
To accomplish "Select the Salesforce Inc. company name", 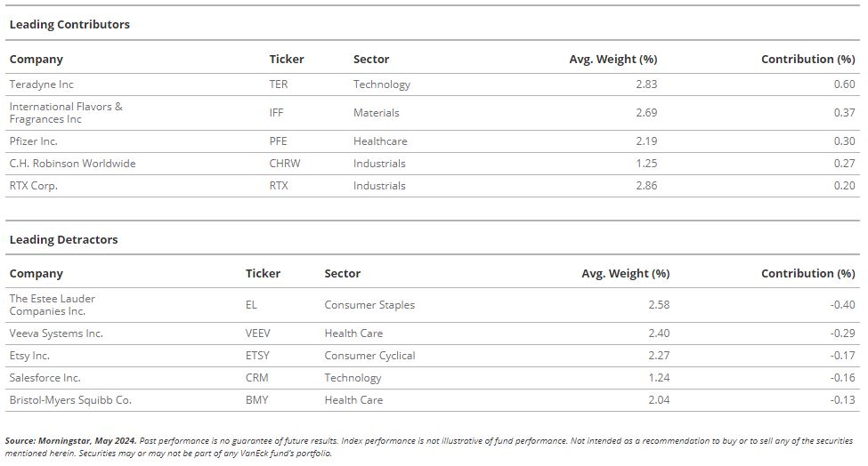I will (x=45, y=378).
